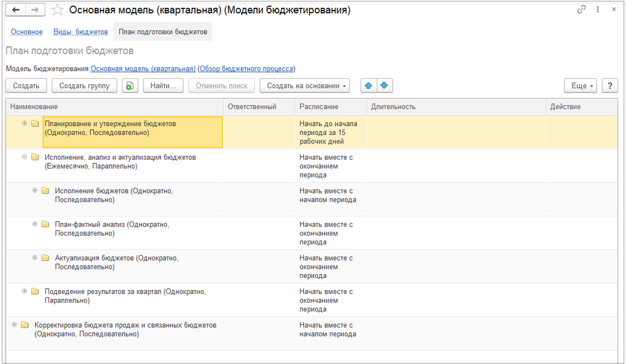Screen dimensions: 626x364
Task: Move the item up with the blue arrow
Action: pyautogui.click(x=369, y=86)
